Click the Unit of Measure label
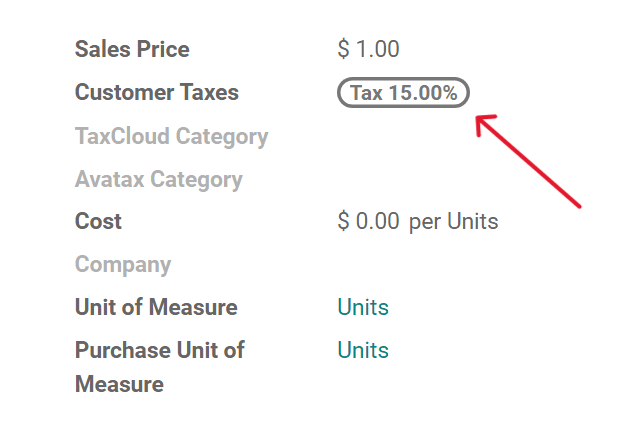Image resolution: width=617 pixels, height=426 pixels. [x=156, y=307]
